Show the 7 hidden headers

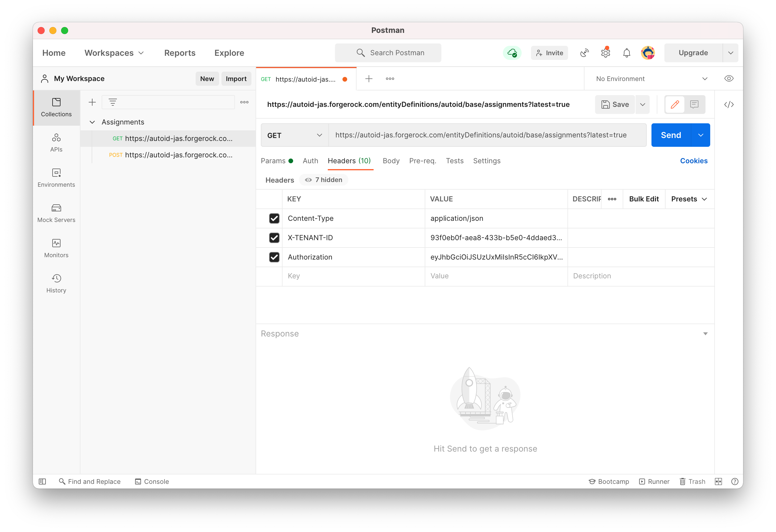(x=324, y=180)
